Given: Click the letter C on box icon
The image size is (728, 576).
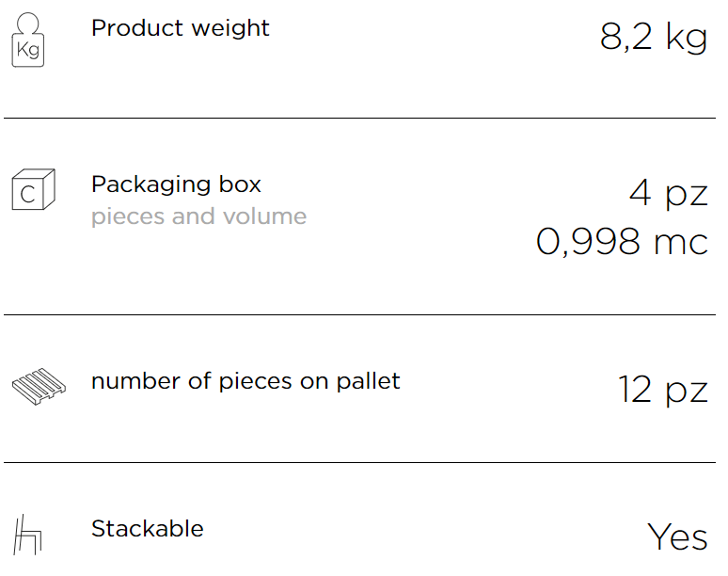Looking at the screenshot, I should pyautogui.click(x=27, y=195).
